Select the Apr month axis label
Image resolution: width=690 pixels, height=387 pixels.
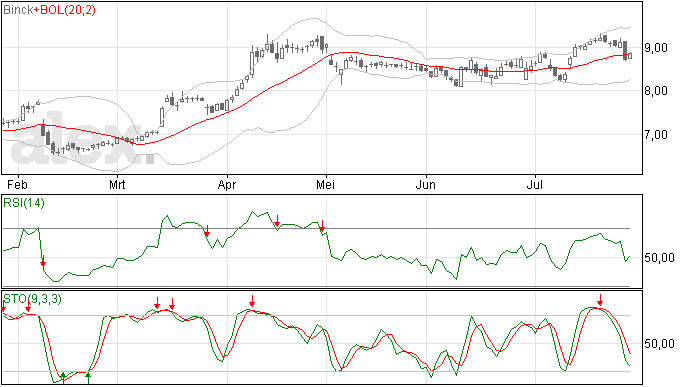pos(227,184)
